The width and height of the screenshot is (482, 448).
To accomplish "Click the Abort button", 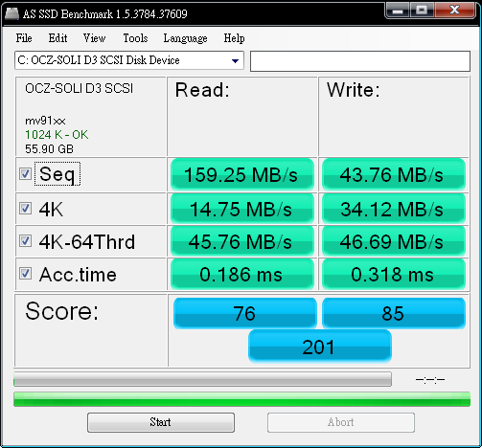I will [341, 422].
